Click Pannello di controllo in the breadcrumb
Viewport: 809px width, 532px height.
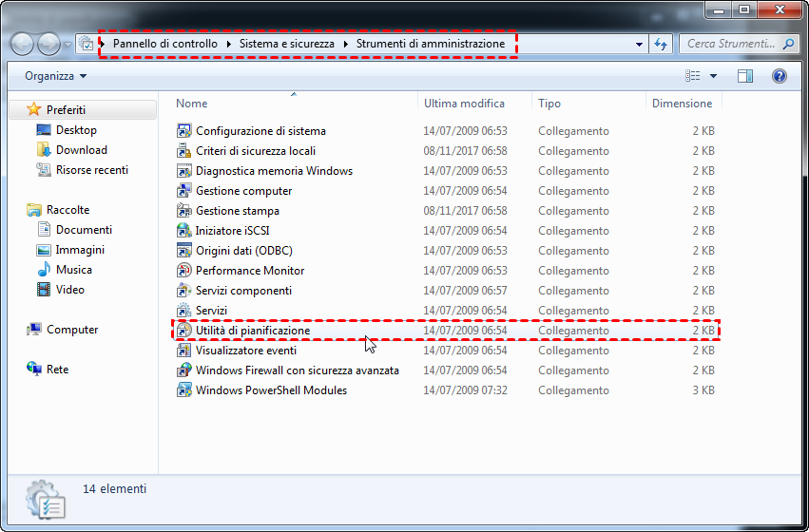[x=165, y=45]
